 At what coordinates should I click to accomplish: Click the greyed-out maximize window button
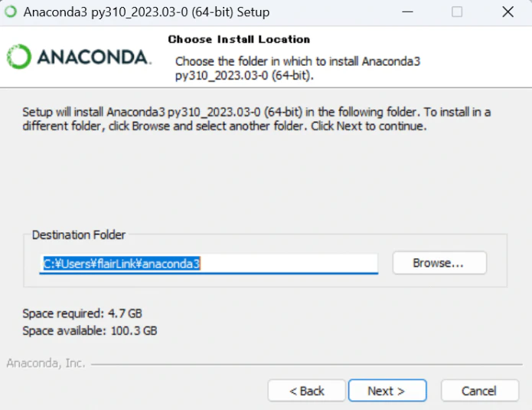(x=457, y=12)
